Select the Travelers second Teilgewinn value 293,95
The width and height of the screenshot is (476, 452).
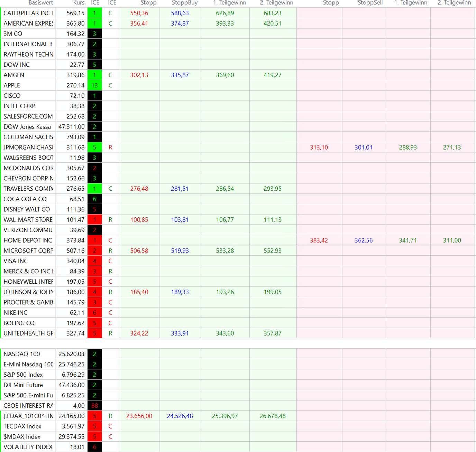tap(272, 189)
